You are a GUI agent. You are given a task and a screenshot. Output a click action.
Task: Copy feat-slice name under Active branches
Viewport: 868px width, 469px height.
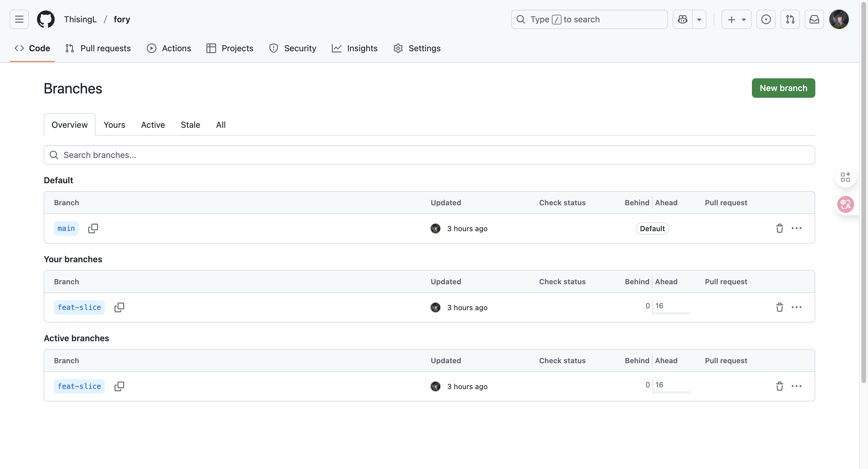pyautogui.click(x=119, y=386)
